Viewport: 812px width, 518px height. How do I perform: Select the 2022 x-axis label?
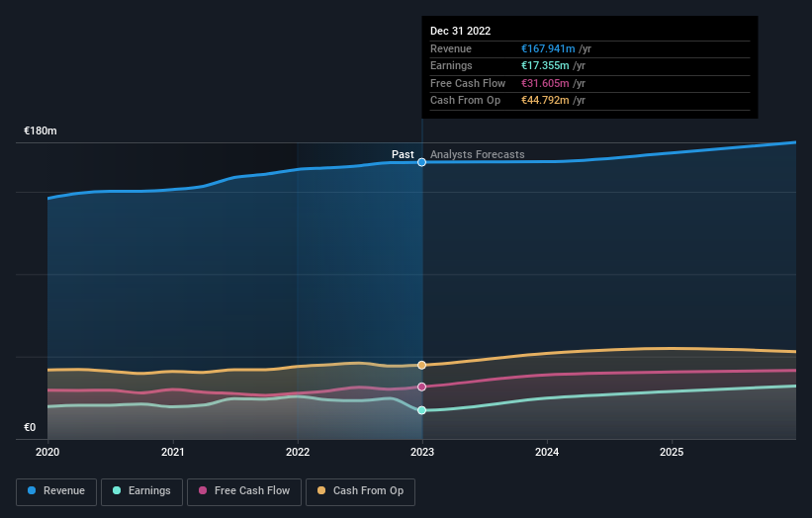298,453
